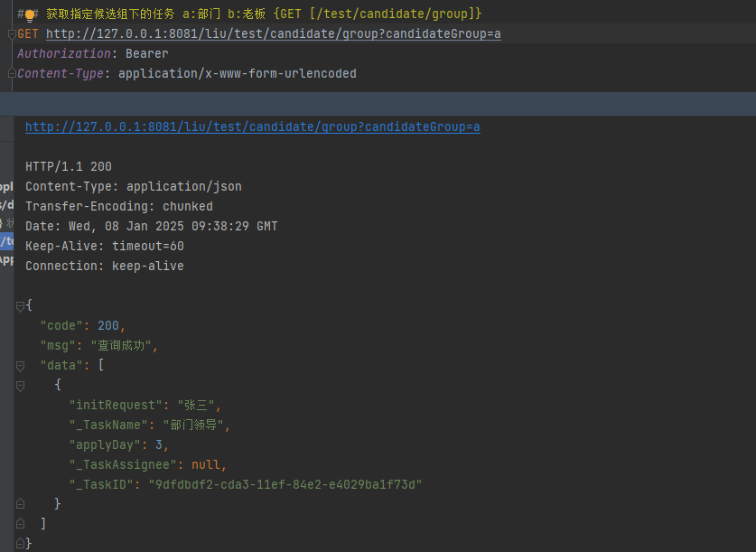Collapse the inner task object fold marker
Screen dimensions: 756x552
click(20, 386)
